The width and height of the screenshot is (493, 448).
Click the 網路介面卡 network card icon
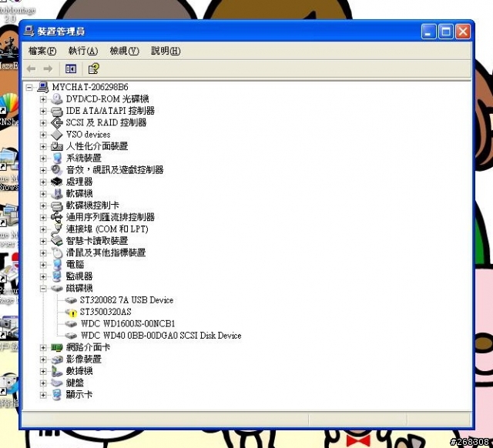[57, 347]
